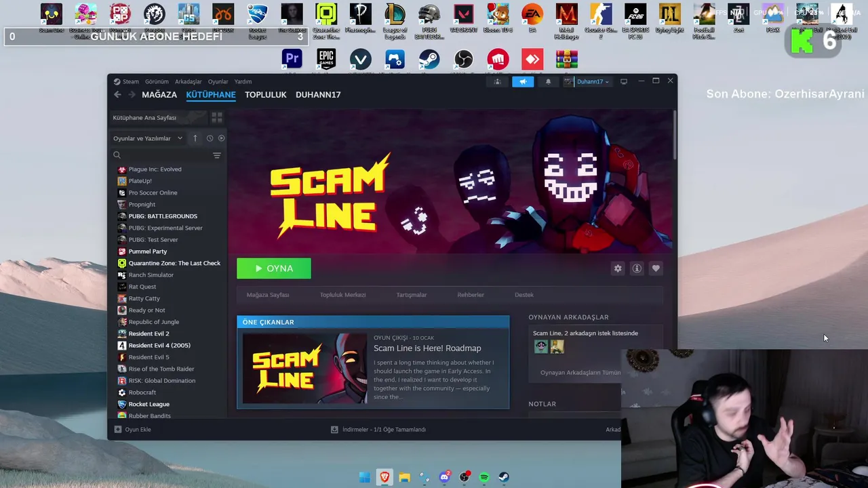Open the KÜTÜPHANE tab
868x488 pixels.
pyautogui.click(x=211, y=95)
